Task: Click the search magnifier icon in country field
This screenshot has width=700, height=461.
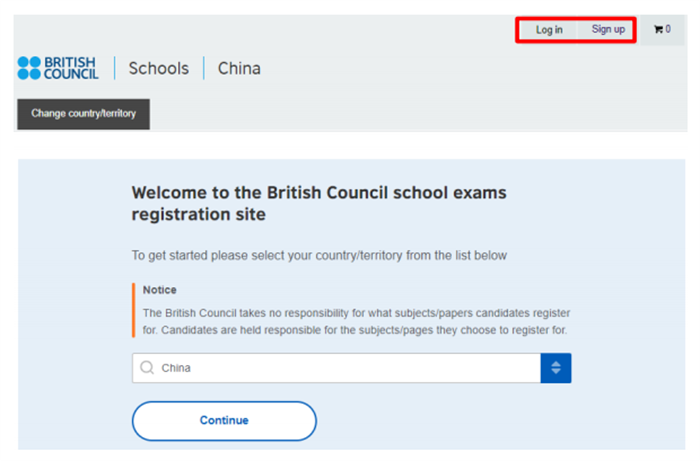Action: [147, 368]
